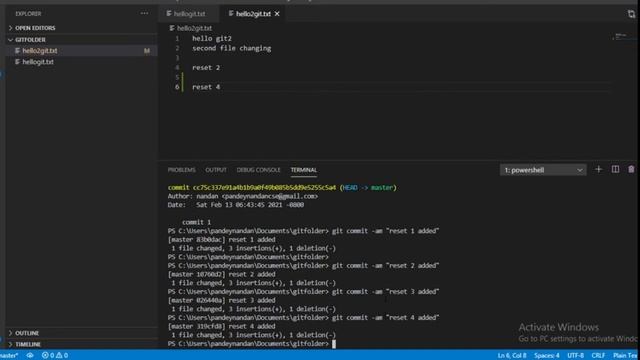The width and height of the screenshot is (640, 360).
Task: Kill terminal with trash icon
Action: pyautogui.click(x=631, y=169)
